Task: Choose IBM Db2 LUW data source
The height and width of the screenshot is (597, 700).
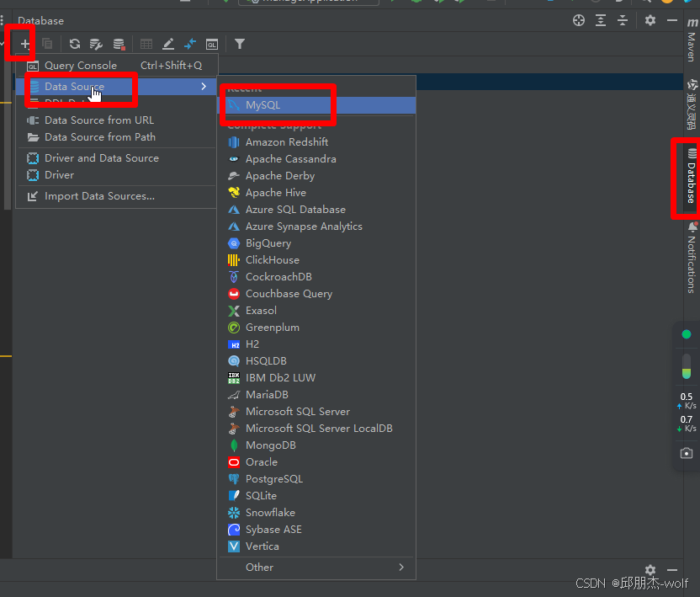Action: click(316, 378)
